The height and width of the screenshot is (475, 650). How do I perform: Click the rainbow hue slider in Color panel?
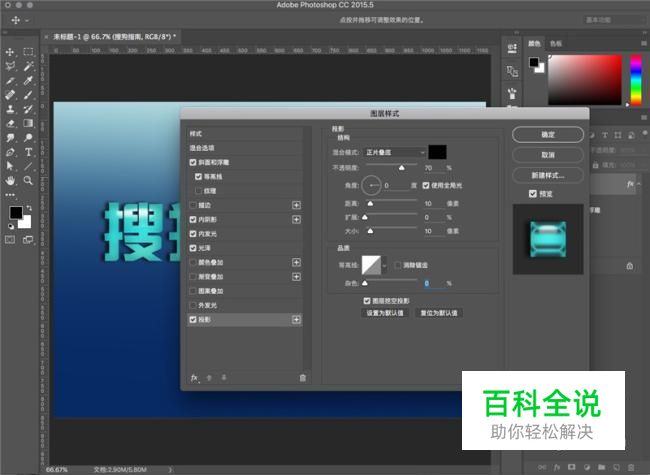[x=636, y=80]
